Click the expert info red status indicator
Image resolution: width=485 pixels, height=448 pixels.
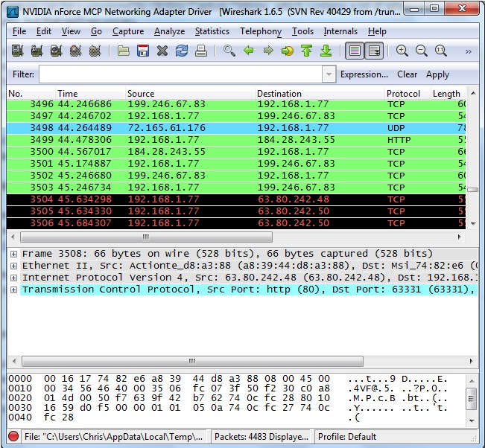[x=13, y=437]
